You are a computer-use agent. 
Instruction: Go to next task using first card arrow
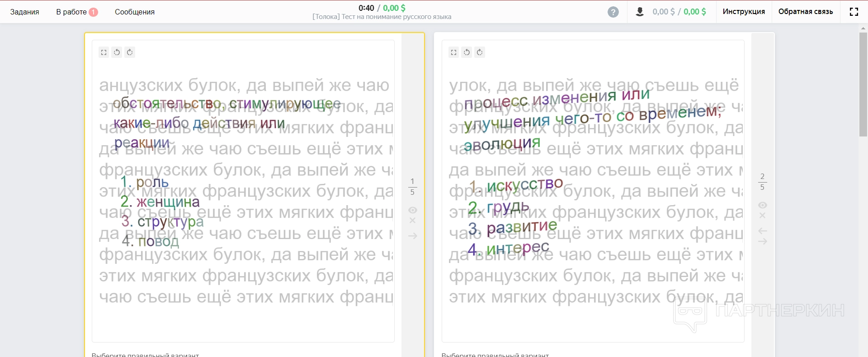tap(412, 236)
